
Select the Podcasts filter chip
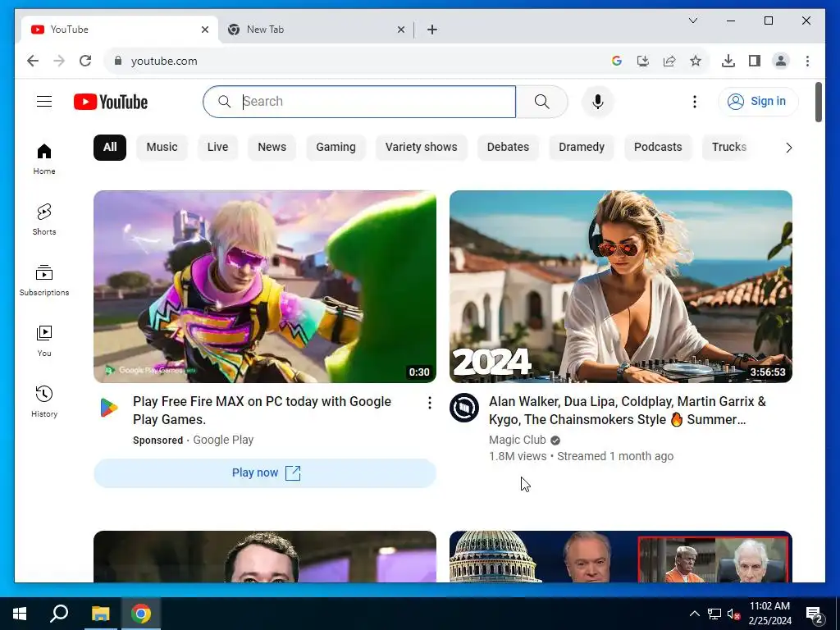coord(658,148)
